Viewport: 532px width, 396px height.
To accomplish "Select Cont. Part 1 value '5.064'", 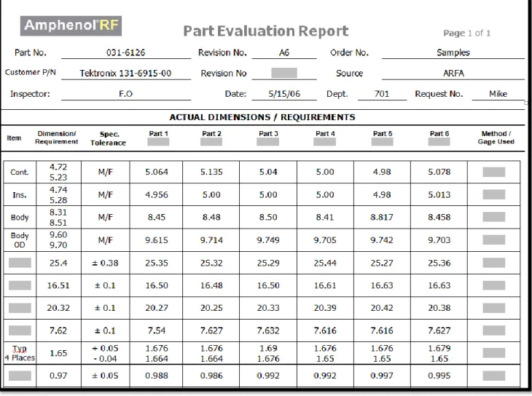I will (157, 172).
